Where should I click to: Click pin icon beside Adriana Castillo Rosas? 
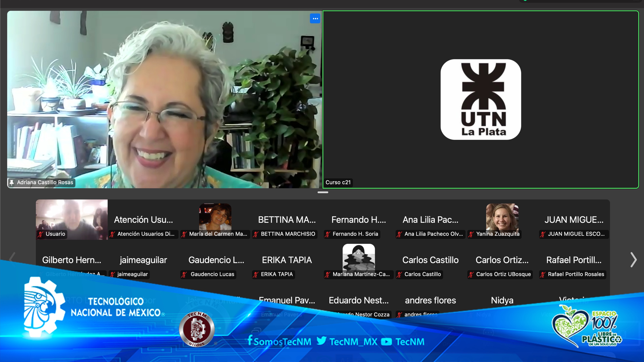pyautogui.click(x=11, y=182)
